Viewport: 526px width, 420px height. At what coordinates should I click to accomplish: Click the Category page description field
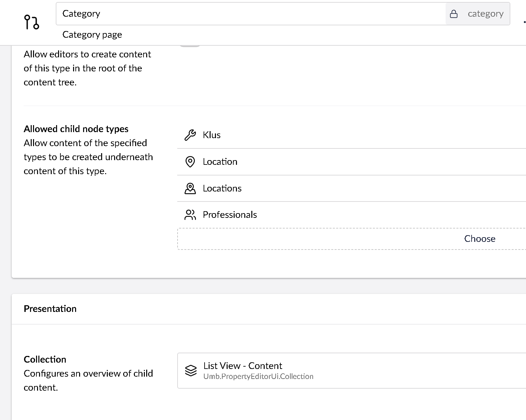tap(92, 35)
